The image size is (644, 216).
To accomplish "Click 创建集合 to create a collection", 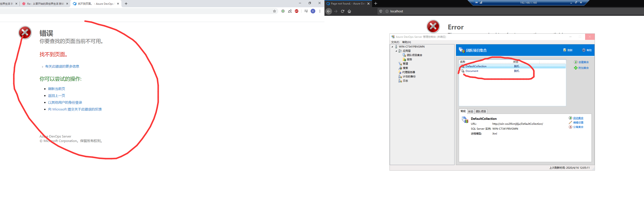I will coord(583,62).
